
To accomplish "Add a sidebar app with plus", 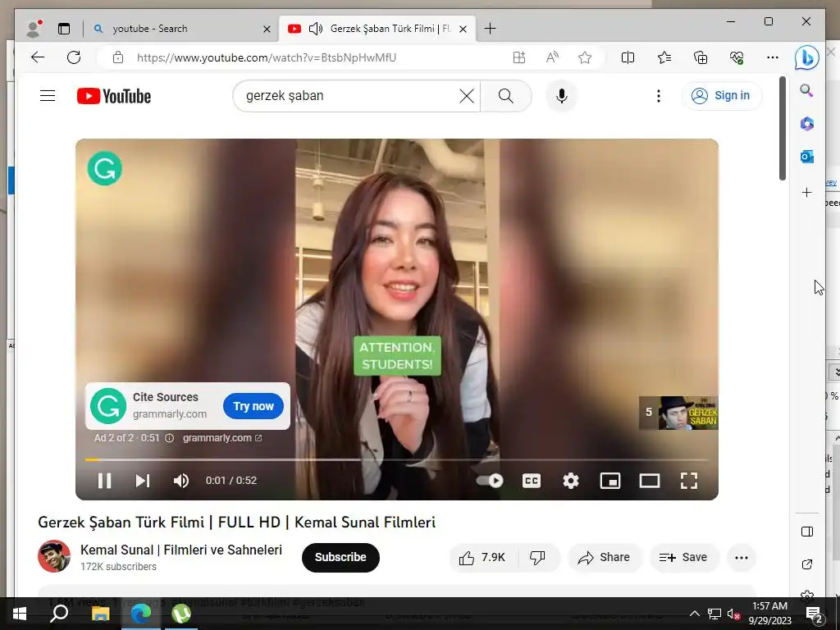I will tap(807, 192).
